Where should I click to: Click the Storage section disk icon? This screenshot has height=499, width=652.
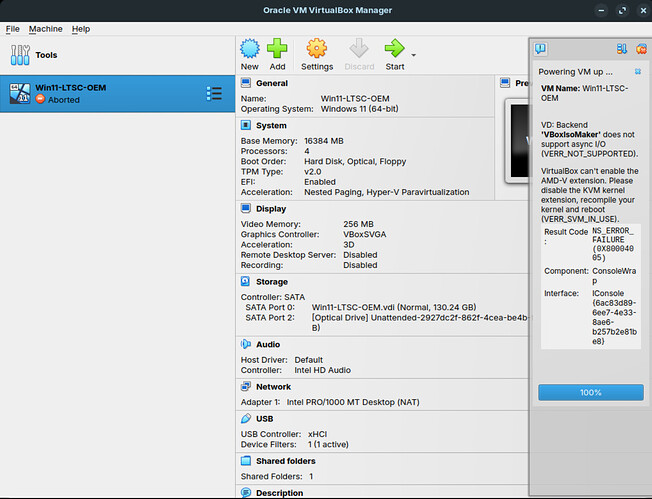246,282
